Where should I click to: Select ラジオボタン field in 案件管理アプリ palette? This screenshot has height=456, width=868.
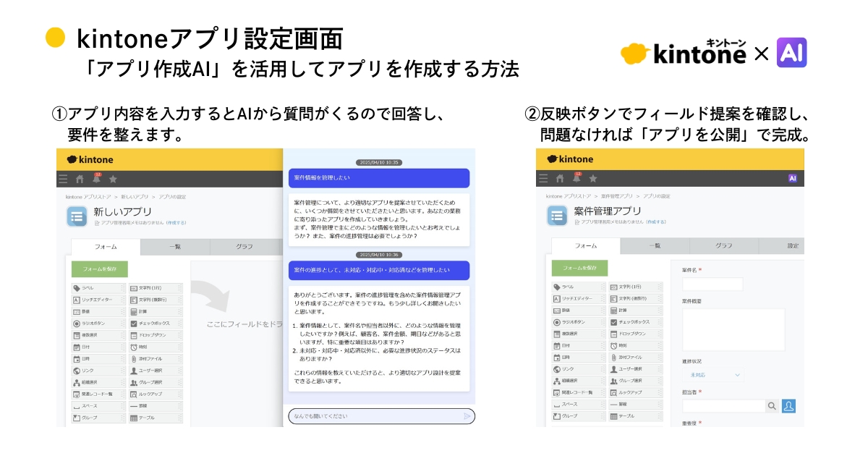579,322
